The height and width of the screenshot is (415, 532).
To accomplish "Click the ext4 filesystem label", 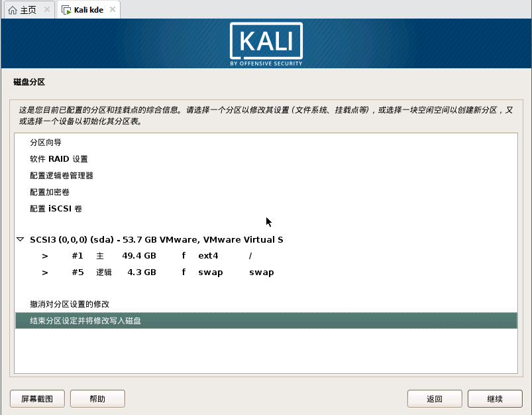I will pyautogui.click(x=208, y=256).
